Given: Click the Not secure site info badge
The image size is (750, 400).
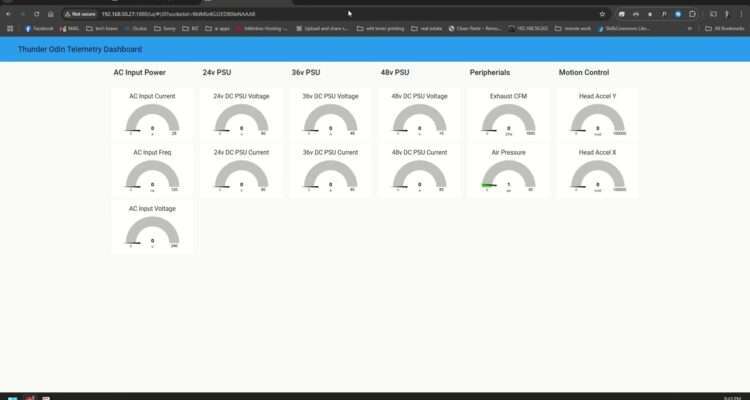Looking at the screenshot, I should (x=80, y=14).
